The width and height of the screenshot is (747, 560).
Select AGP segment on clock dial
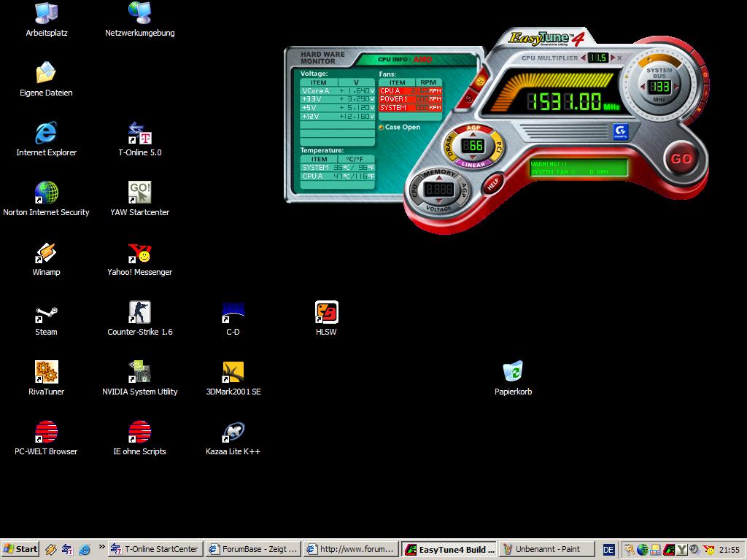(473, 128)
